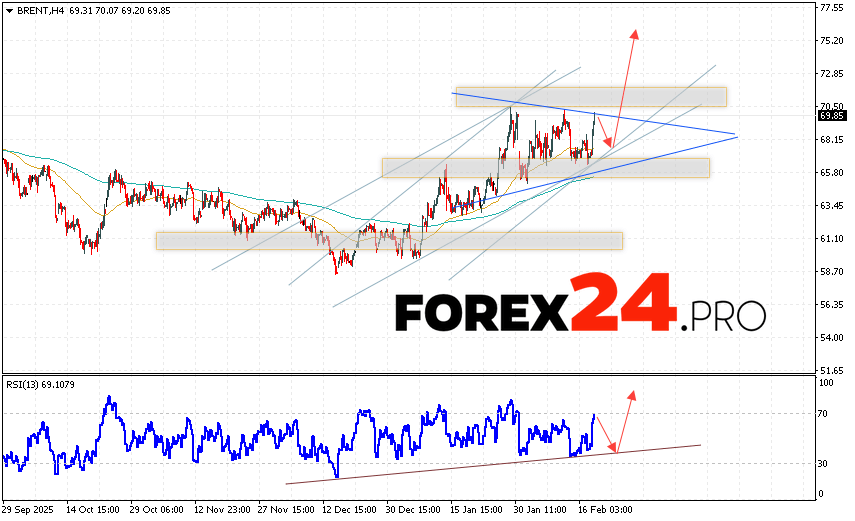
Task: Click the triangle icon beside BRENT,H4
Action: pyautogui.click(x=8, y=9)
